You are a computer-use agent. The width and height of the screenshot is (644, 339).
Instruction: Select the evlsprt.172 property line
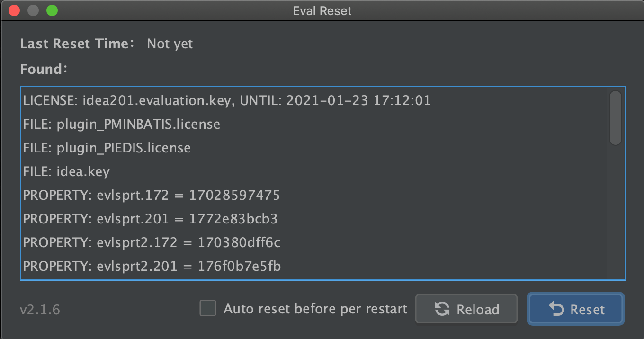151,195
